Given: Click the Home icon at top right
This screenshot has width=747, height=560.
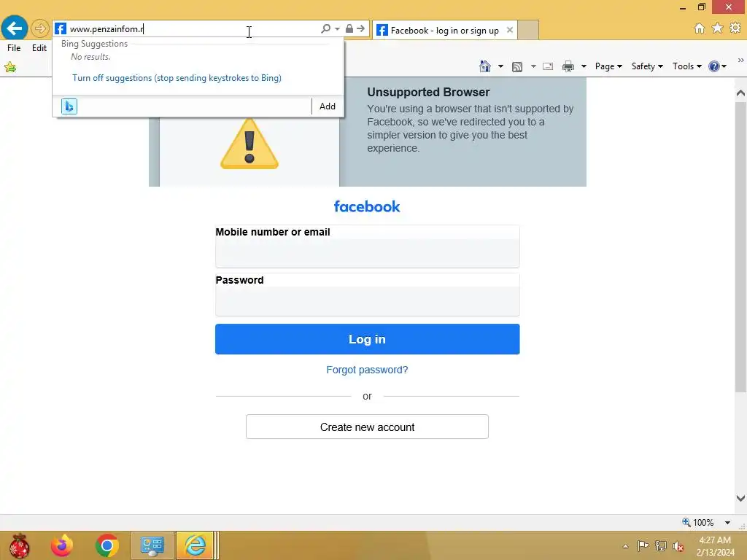Looking at the screenshot, I should tap(700, 28).
